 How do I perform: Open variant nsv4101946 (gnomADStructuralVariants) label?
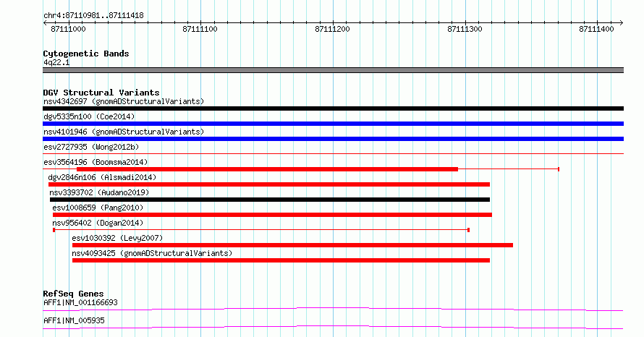click(124, 132)
